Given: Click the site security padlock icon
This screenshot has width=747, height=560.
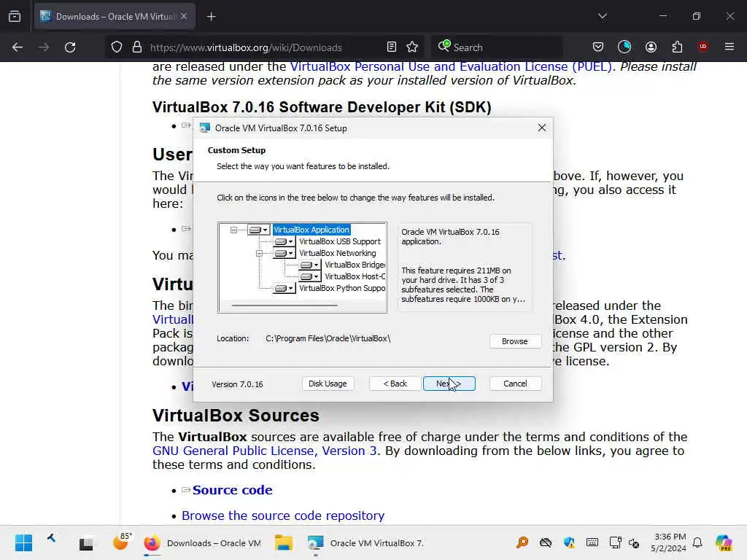Looking at the screenshot, I should [x=137, y=47].
